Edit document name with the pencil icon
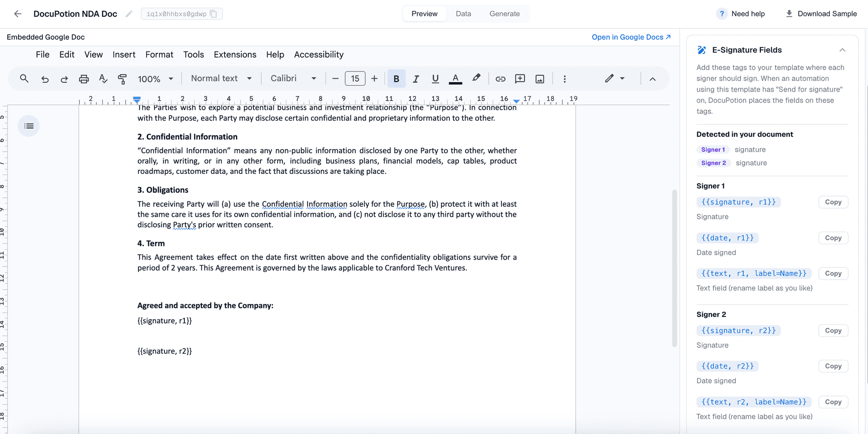The image size is (868, 434). coord(129,14)
